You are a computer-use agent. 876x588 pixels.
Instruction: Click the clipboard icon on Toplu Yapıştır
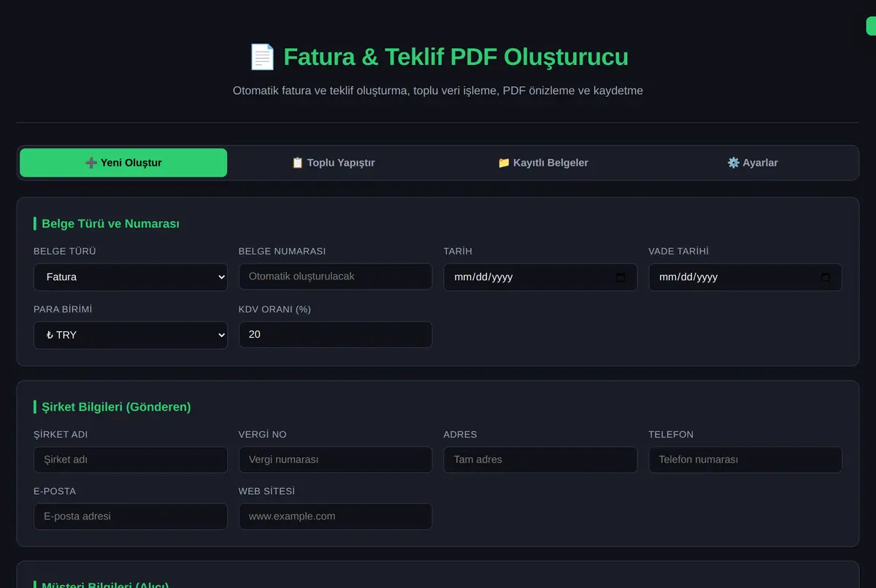click(297, 163)
